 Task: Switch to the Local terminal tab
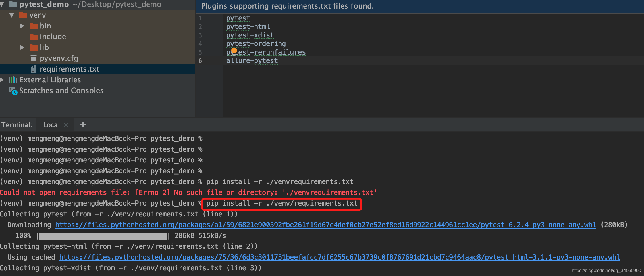[x=51, y=124]
